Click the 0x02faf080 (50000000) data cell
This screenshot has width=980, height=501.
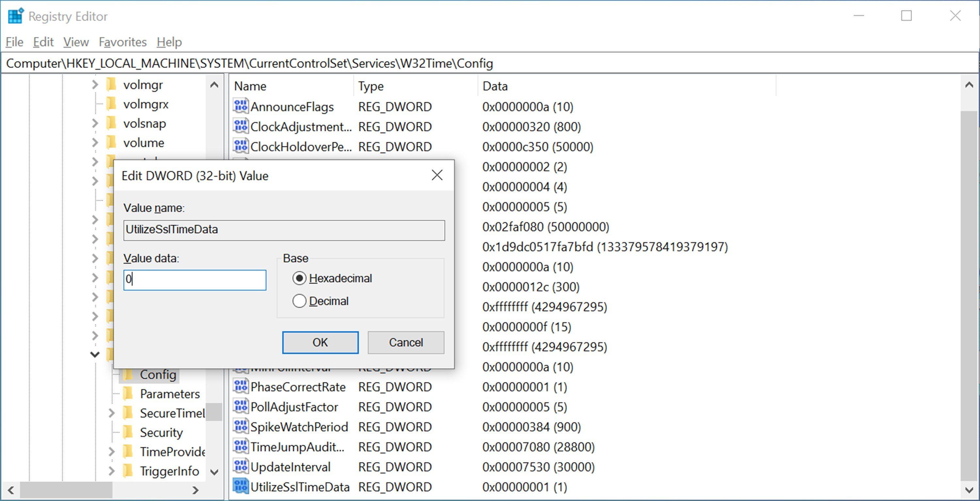coord(546,227)
